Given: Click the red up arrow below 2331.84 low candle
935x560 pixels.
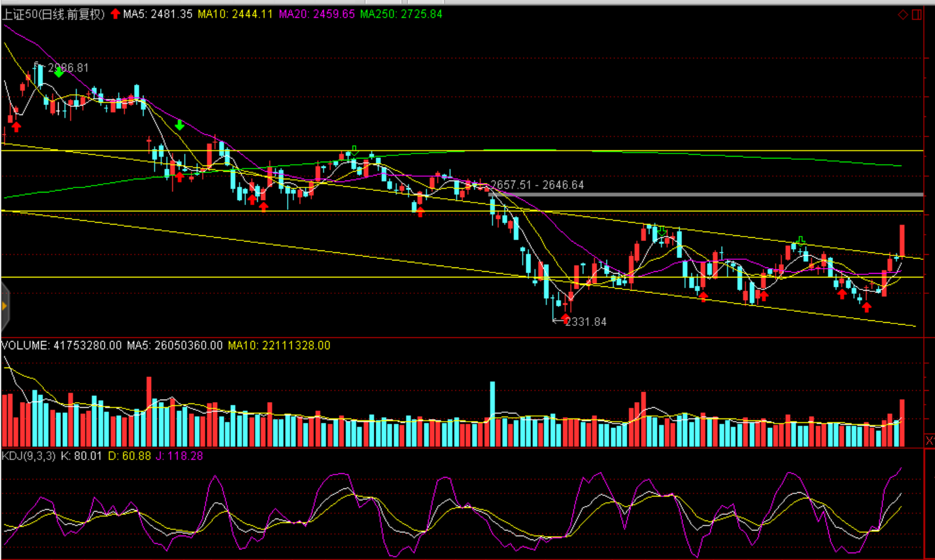Looking at the screenshot, I should click(x=565, y=318).
